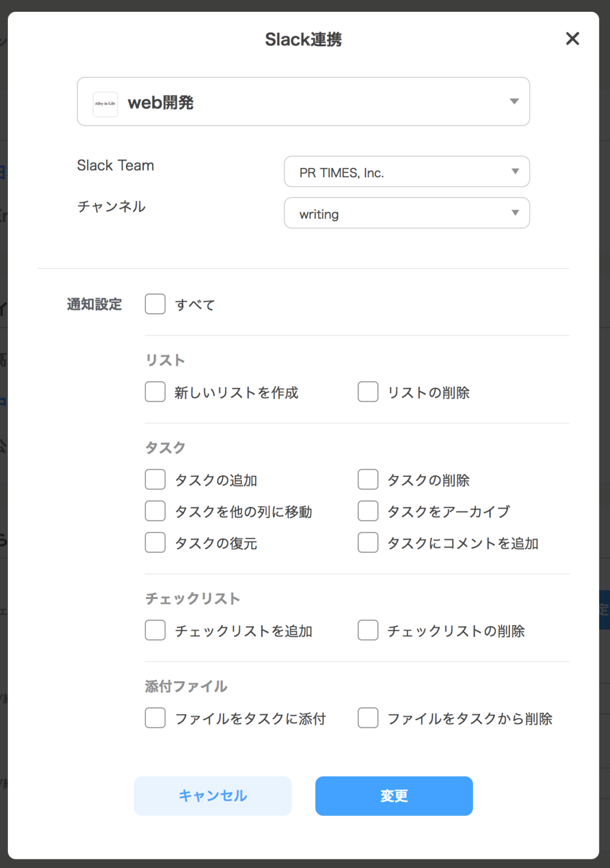Enable チェックリストの削除 notification
Image resolution: width=610 pixels, height=868 pixels.
pyautogui.click(x=367, y=630)
